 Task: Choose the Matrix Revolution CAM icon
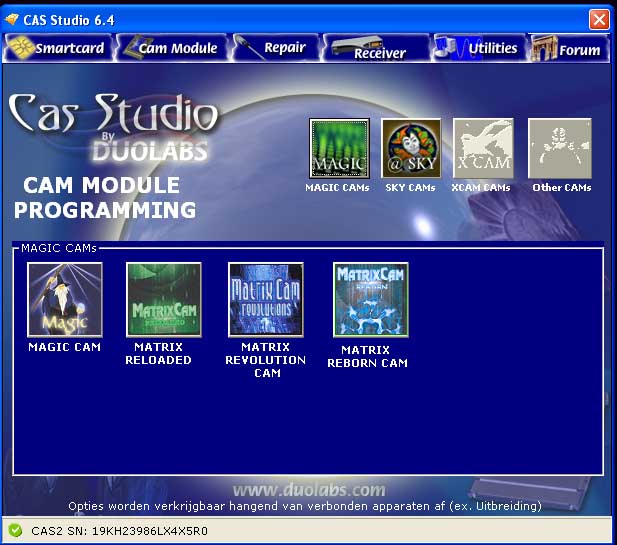pos(266,300)
